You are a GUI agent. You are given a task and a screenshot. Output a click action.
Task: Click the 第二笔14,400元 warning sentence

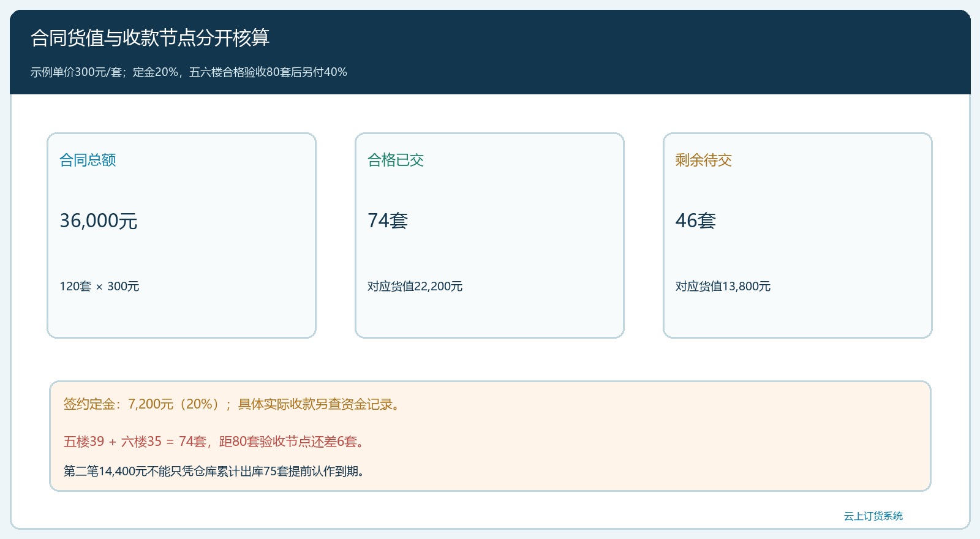click(216, 471)
